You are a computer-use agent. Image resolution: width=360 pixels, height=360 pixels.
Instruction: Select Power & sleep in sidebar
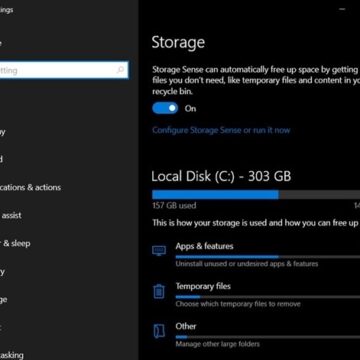point(15,243)
